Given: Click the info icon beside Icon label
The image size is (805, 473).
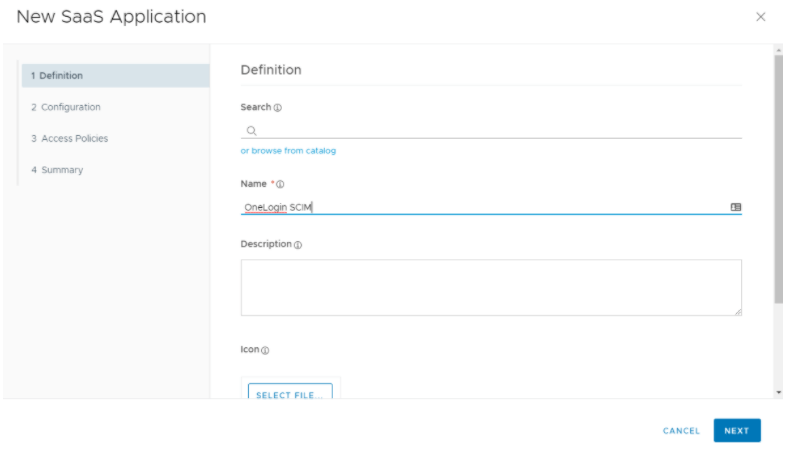Looking at the screenshot, I should pyautogui.click(x=265, y=350).
